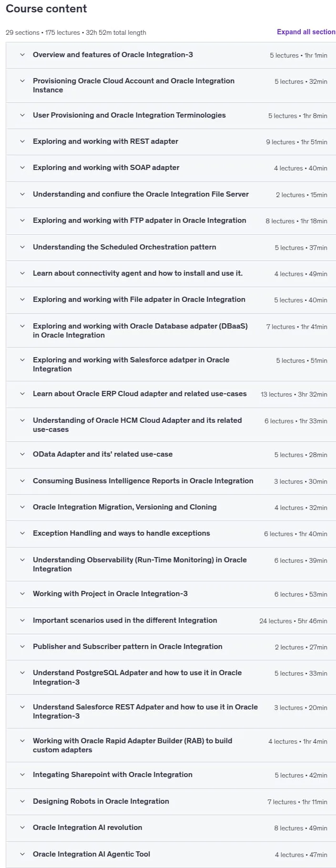Expand the REST adapter section chevron

[x=22, y=141]
